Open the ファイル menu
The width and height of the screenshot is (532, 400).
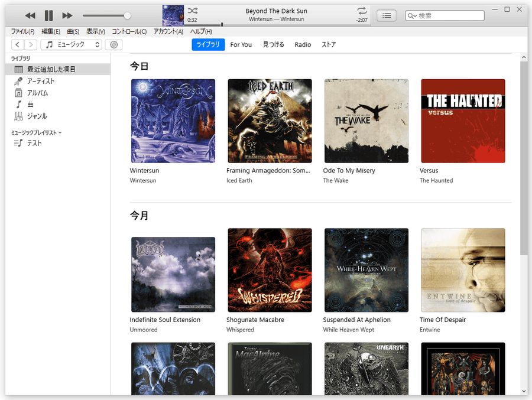(x=22, y=31)
